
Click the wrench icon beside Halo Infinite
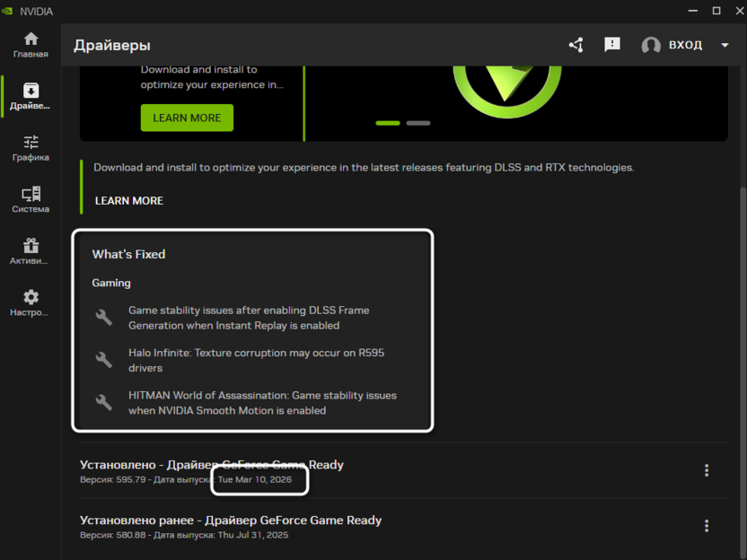(x=104, y=360)
